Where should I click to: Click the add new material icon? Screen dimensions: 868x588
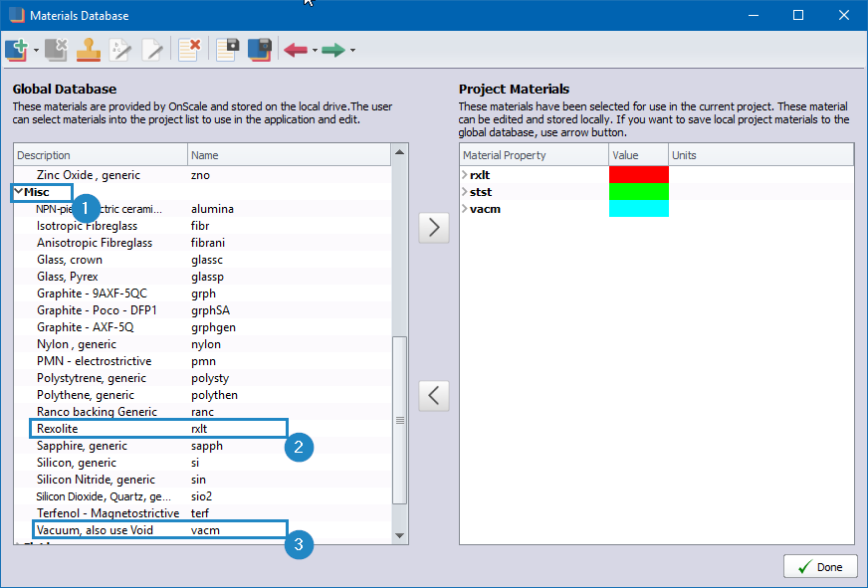click(x=17, y=50)
